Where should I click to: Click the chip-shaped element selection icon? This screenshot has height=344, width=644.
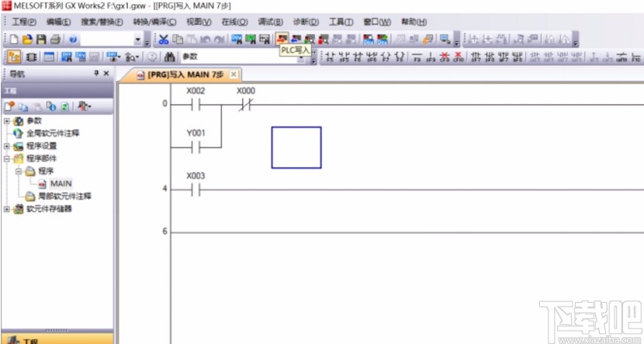point(31,57)
